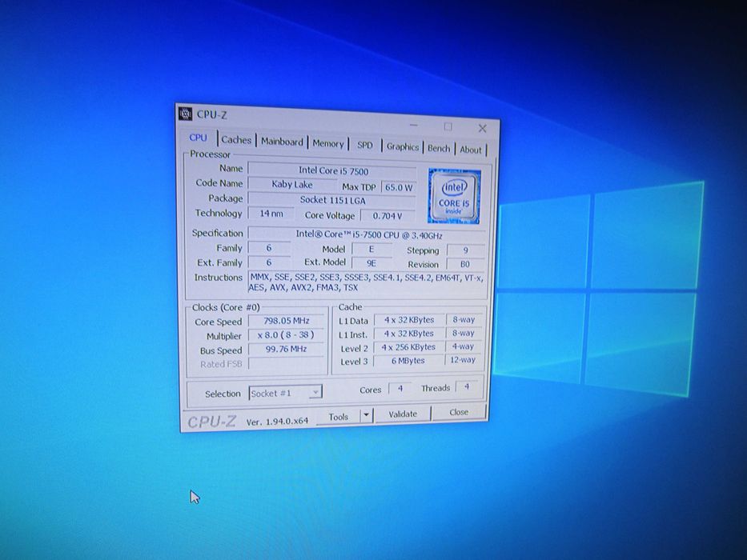Click the Max TDP value 65.0 W
Viewport: 747px width, 560px height.
point(398,187)
